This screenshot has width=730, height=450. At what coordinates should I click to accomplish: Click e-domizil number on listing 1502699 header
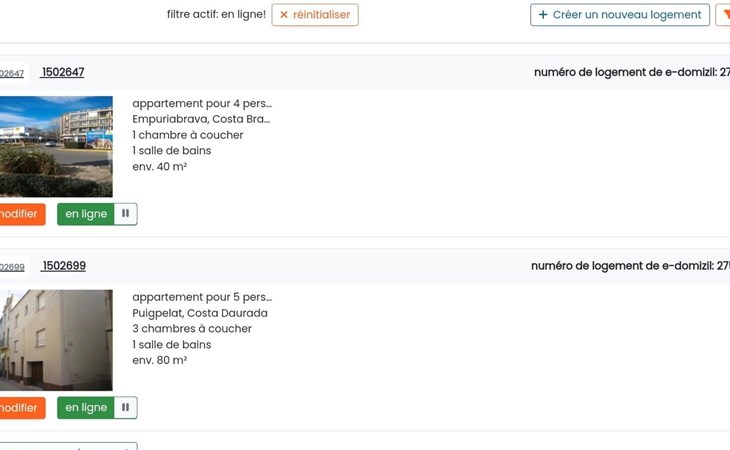pos(630,266)
